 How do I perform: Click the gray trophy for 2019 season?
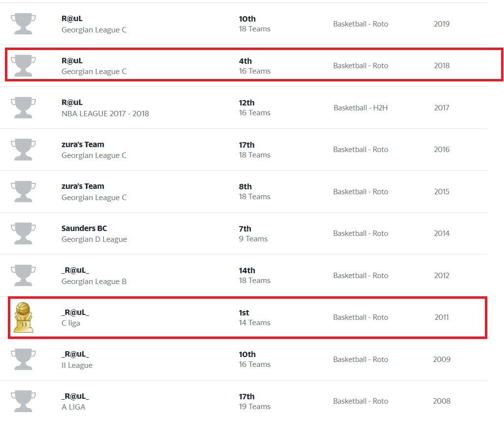[x=23, y=24]
